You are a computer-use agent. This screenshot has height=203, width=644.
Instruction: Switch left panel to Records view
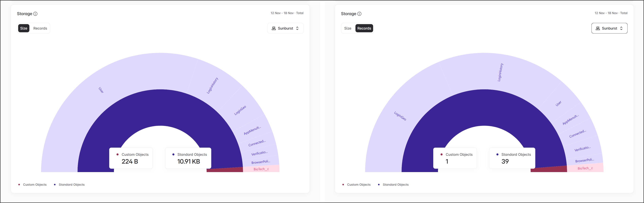point(40,28)
